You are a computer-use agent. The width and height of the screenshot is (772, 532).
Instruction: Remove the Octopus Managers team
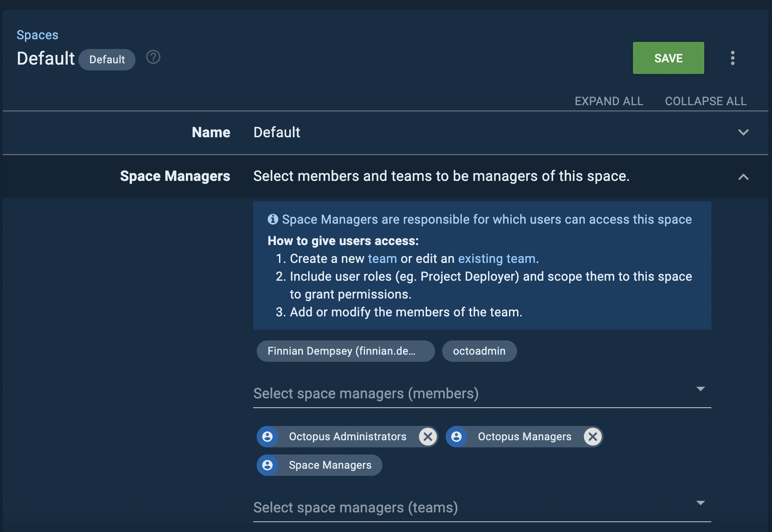(x=593, y=437)
